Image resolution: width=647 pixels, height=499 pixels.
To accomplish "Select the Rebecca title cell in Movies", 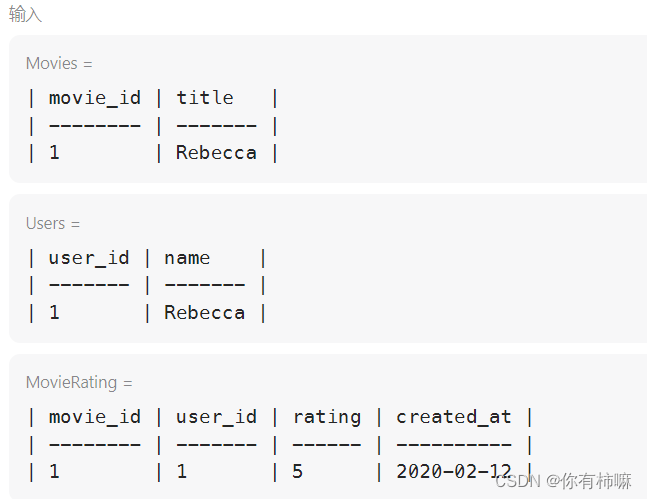I will [216, 153].
